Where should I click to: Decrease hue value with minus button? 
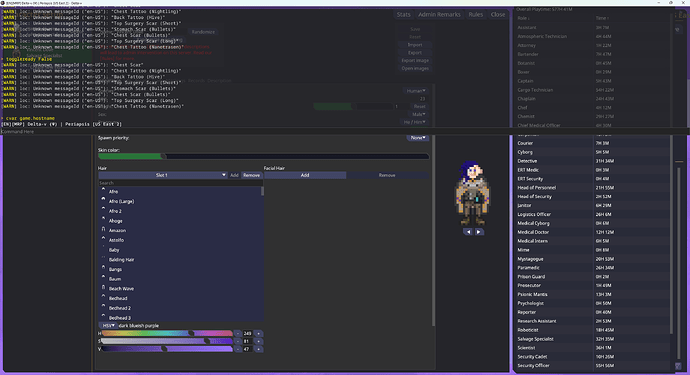[x=238, y=334]
